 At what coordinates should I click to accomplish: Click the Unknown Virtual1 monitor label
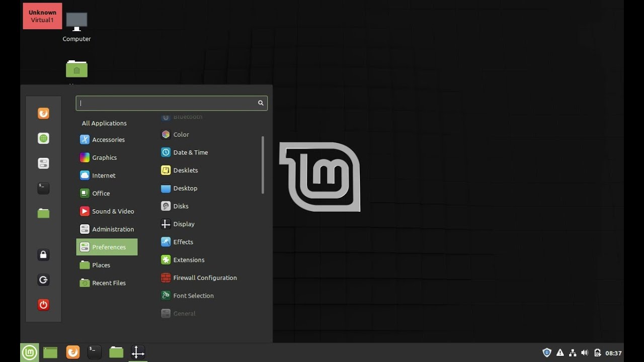(x=42, y=16)
